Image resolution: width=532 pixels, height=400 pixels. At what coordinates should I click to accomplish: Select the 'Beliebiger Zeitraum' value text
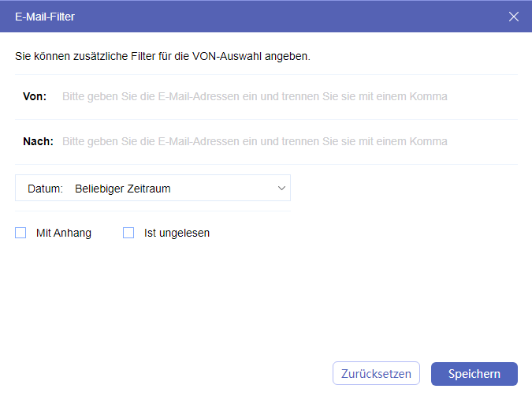coord(123,189)
